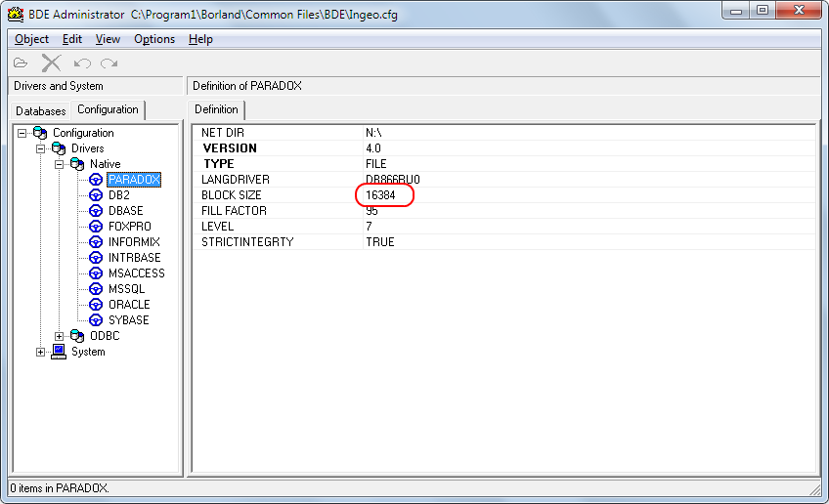This screenshot has height=504, width=829.
Task: Select the System label in tree
Action: (88, 352)
